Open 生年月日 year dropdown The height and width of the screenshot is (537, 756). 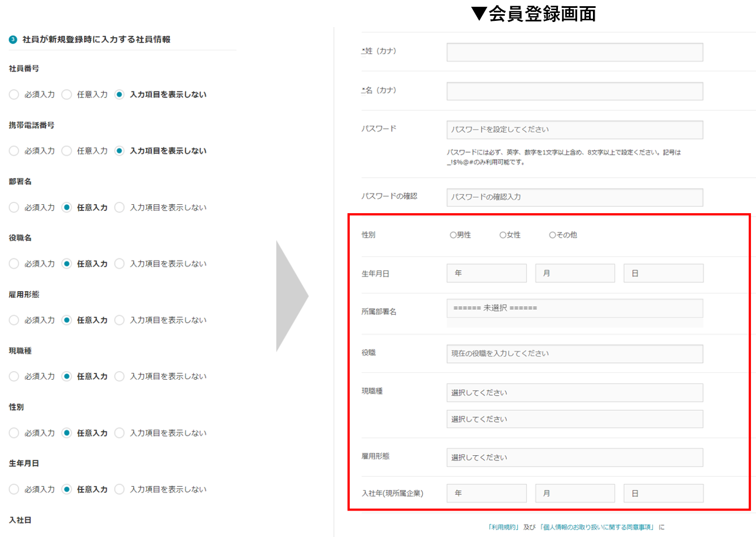pyautogui.click(x=486, y=274)
